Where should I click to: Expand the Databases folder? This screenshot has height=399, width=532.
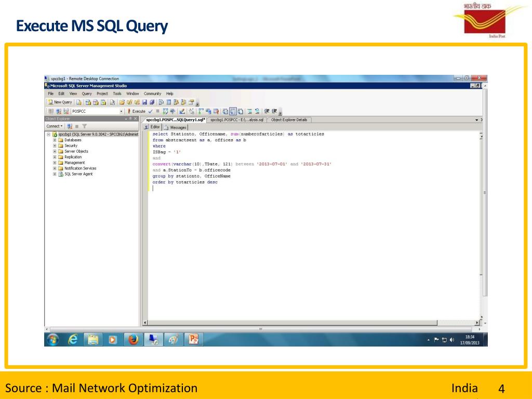[54, 140]
